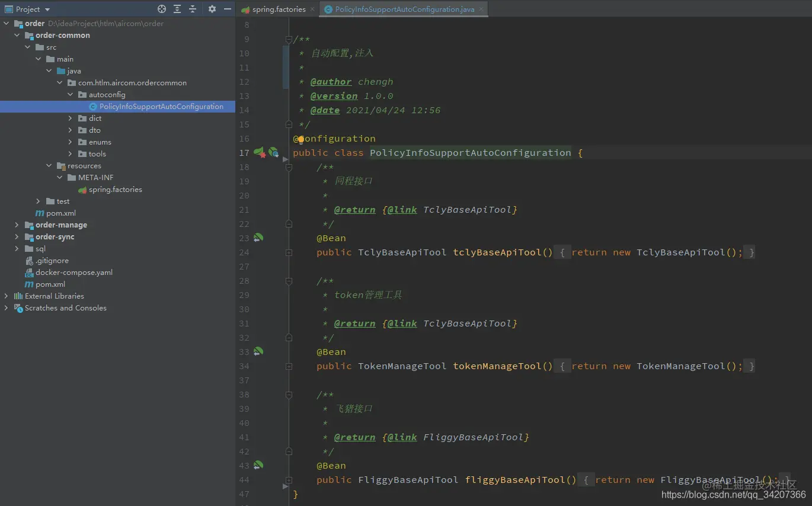812x506 pixels.
Task: Click the yellow lightbulb intention icon at @Configuration
Action: [300, 139]
